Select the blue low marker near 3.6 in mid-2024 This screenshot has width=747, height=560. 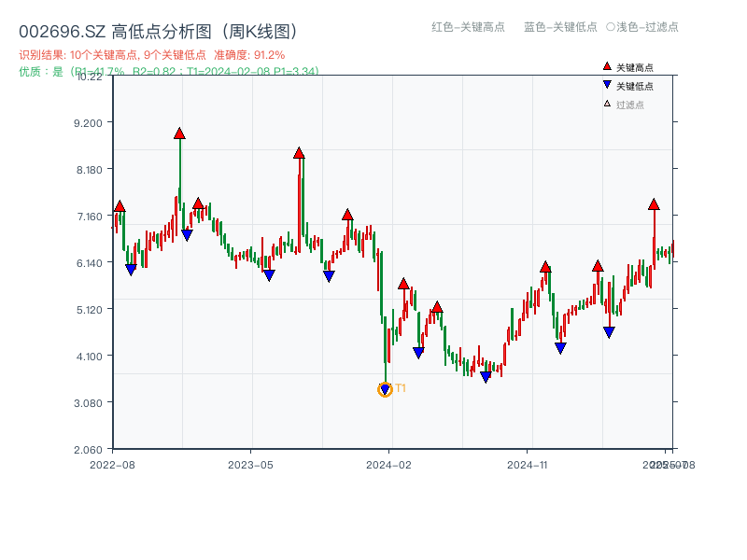[x=486, y=377]
